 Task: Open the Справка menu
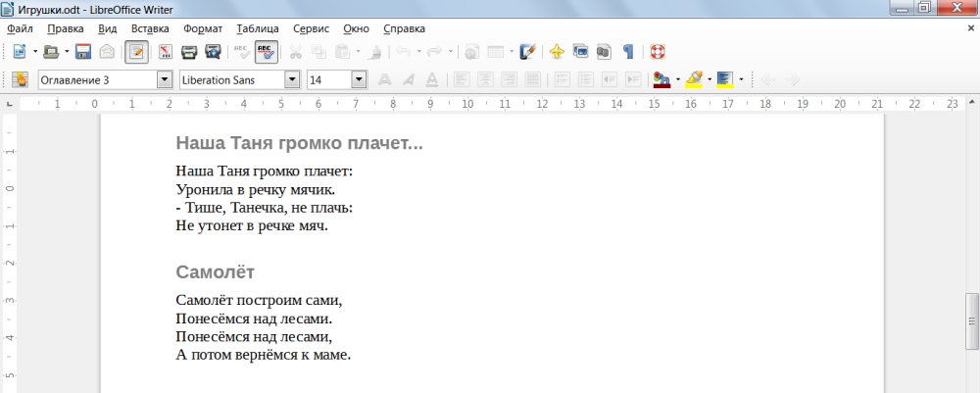[x=405, y=28]
